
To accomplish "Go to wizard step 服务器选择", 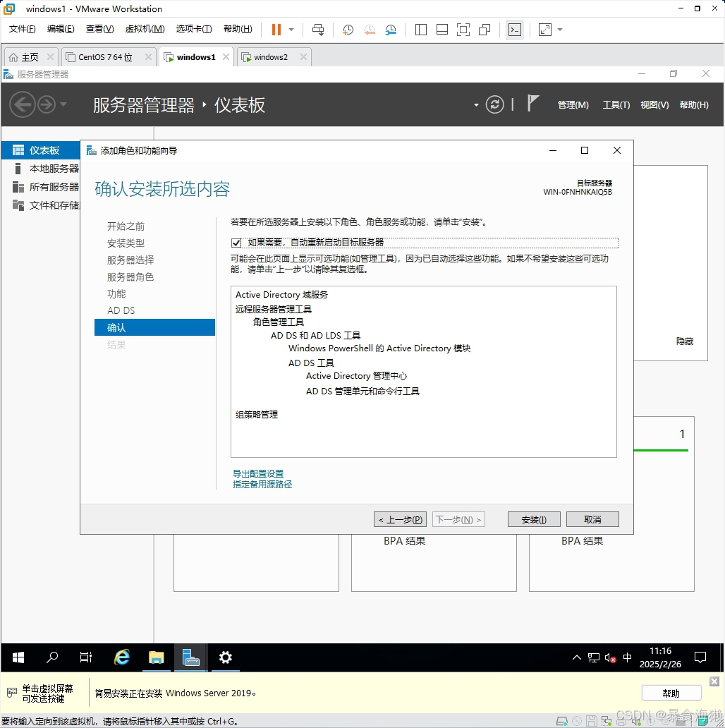I will (x=130, y=260).
